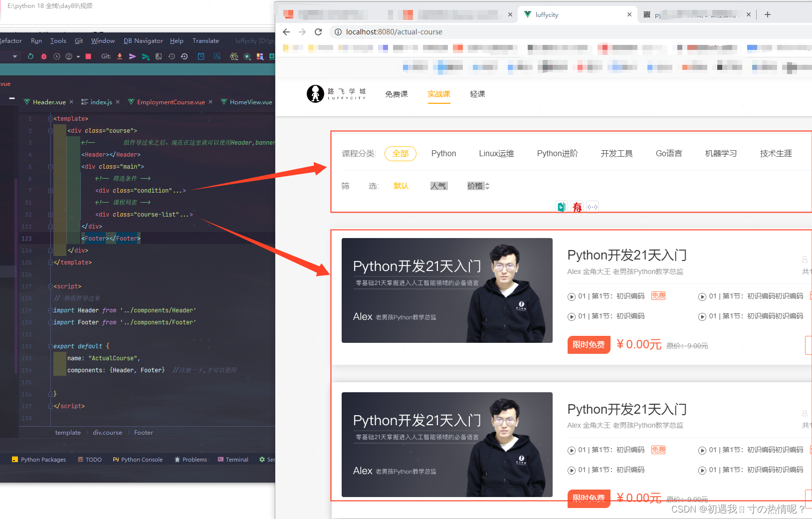Click the Git Compare diff icon

[x=159, y=56]
